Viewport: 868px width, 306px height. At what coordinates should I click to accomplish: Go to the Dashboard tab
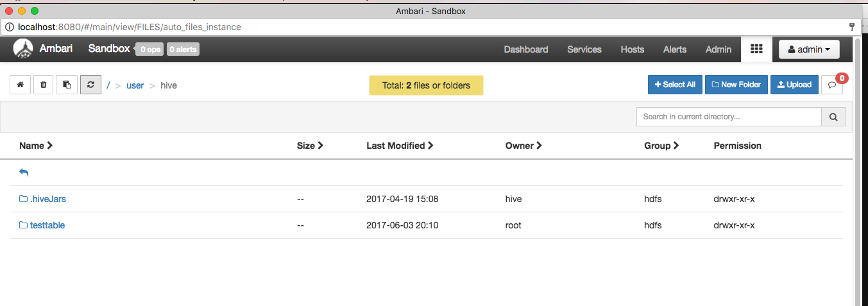(x=525, y=49)
